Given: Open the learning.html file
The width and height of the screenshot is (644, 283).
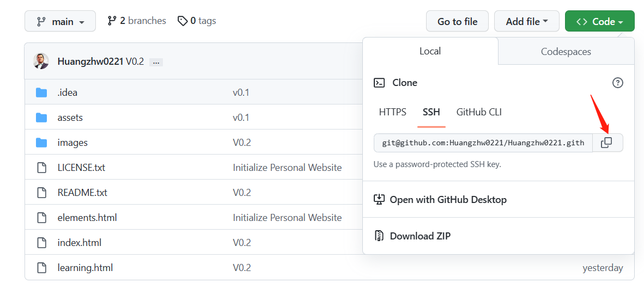Looking at the screenshot, I should pos(85,268).
